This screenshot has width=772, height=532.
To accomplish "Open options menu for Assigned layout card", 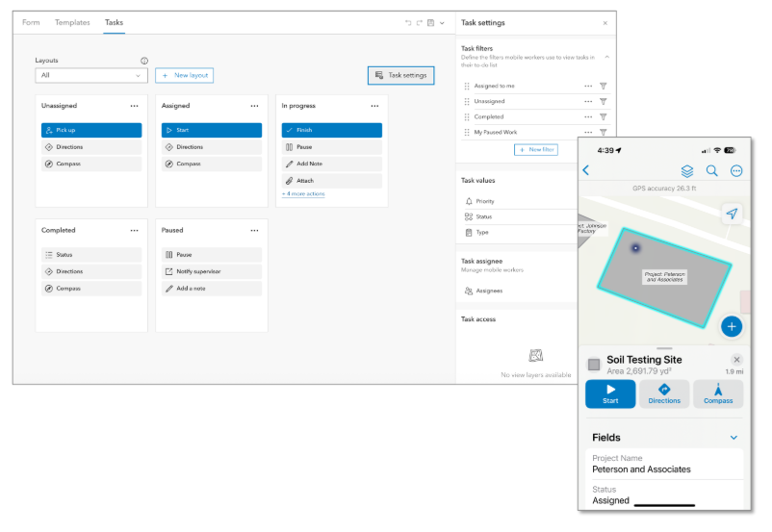I will (x=254, y=106).
